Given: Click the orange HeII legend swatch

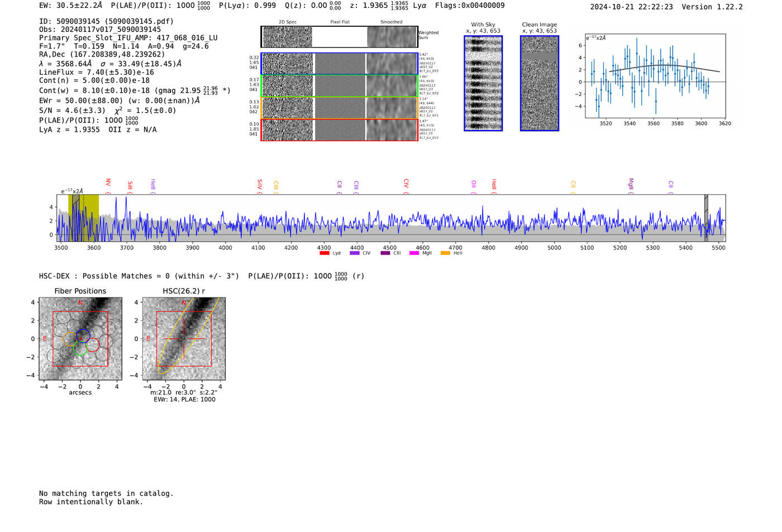Looking at the screenshot, I should point(445,253).
